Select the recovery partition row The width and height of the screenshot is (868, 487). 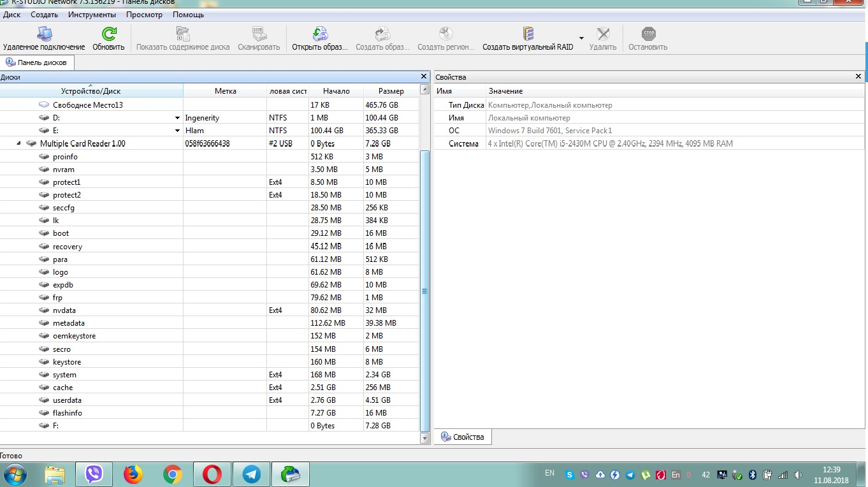tap(210, 247)
